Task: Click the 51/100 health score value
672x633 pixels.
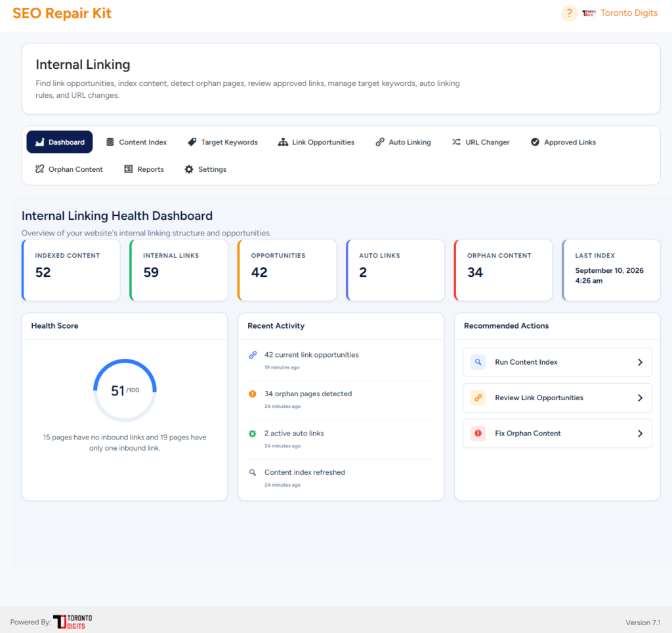Action: coord(125,390)
